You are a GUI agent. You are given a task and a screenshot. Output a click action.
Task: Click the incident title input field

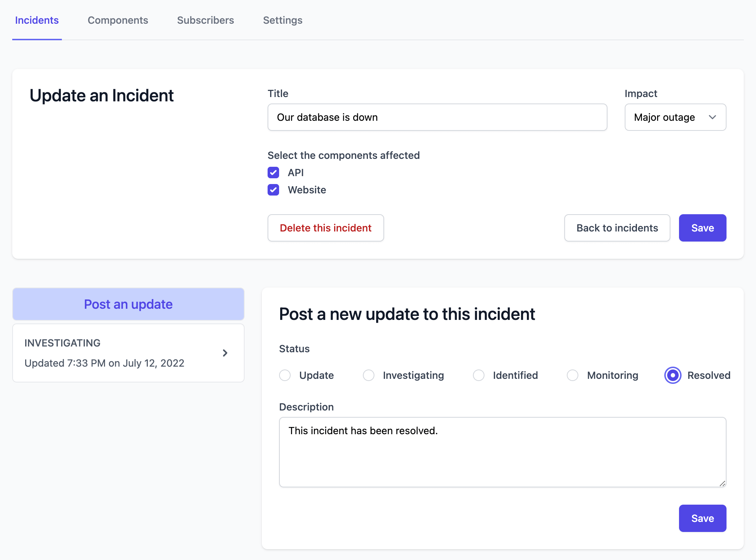pyautogui.click(x=438, y=117)
